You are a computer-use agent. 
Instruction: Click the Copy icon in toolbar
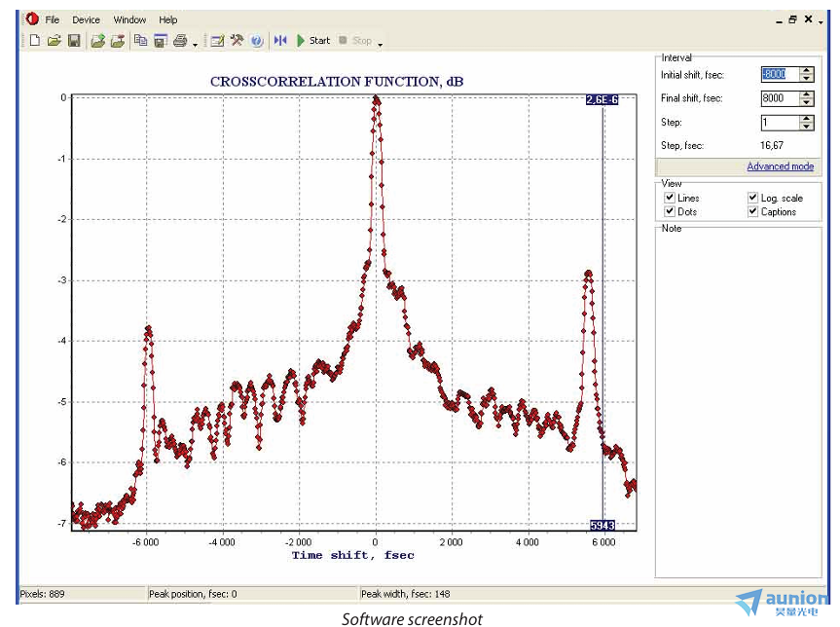140,41
